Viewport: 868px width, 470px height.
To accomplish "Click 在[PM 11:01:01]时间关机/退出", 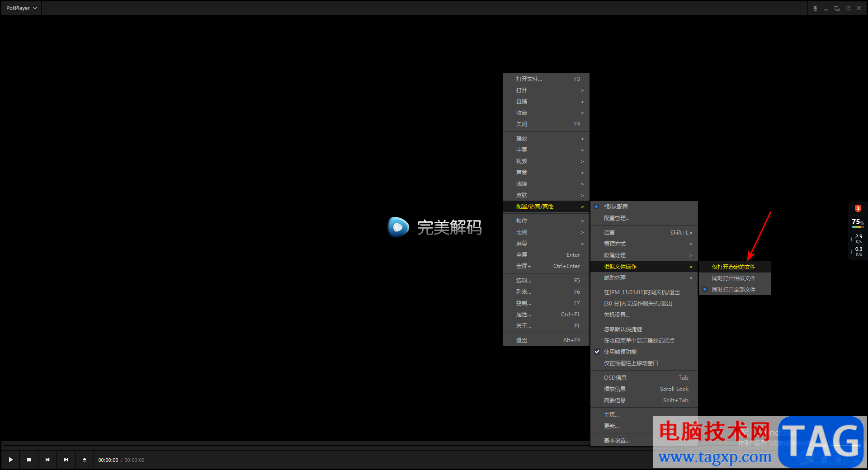I will 644,292.
